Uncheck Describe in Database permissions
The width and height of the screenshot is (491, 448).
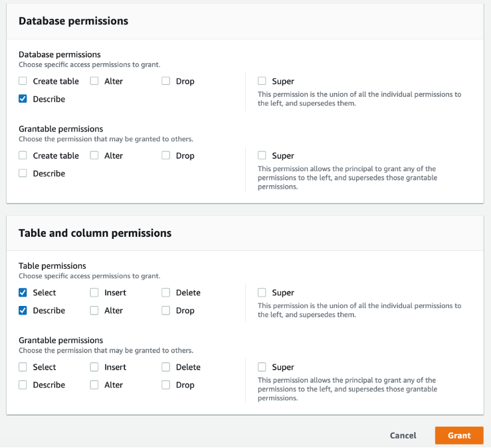coord(23,100)
